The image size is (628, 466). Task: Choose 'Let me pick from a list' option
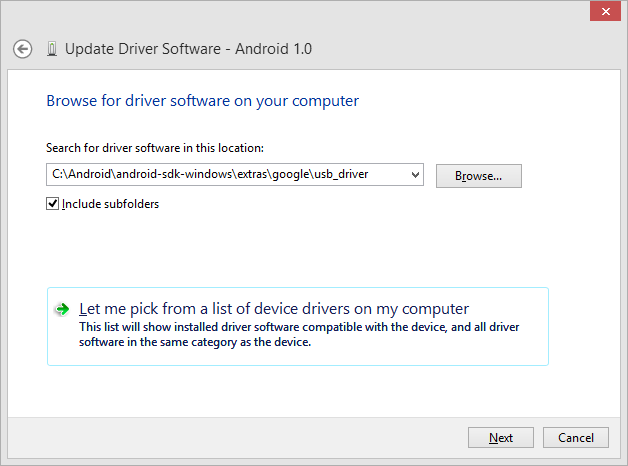[x=273, y=309]
